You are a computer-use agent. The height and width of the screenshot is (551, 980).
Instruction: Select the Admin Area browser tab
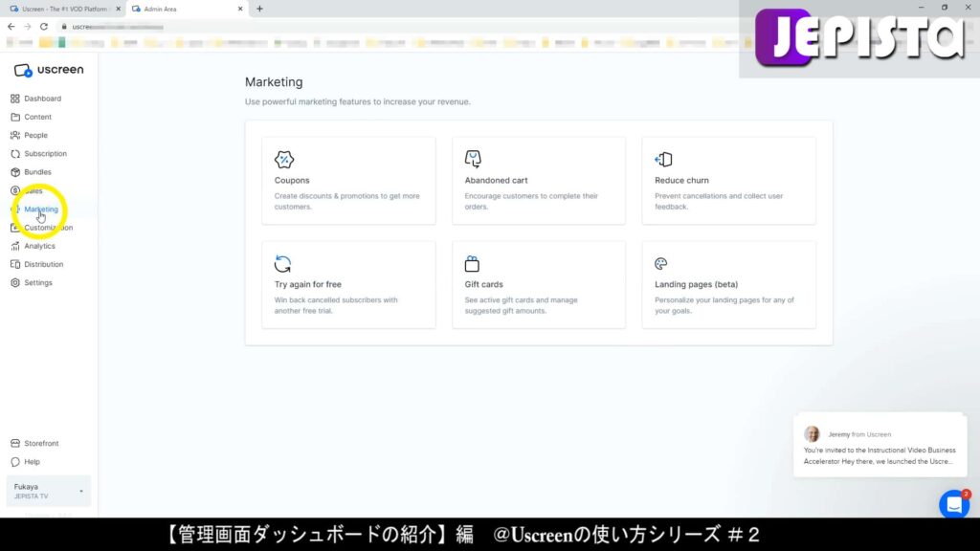(x=188, y=9)
